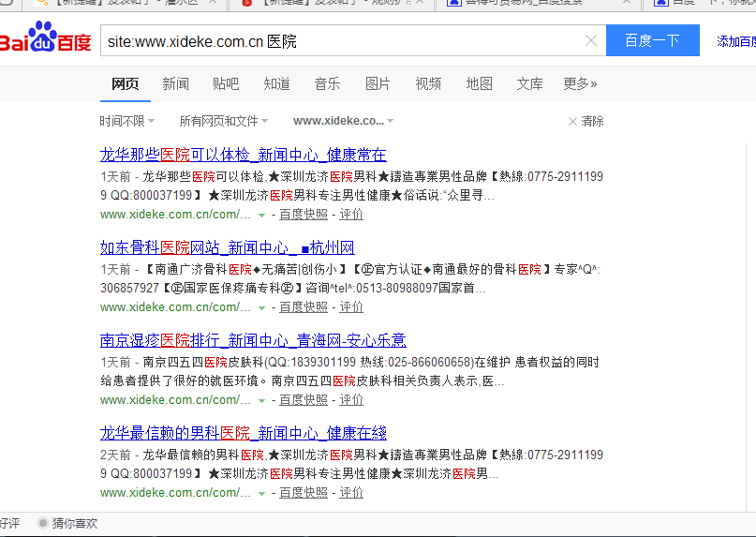Image resolution: width=756 pixels, height=537 pixels.
Task: Expand green arrow for 龙华那些医院可以体检 result
Action: tap(261, 216)
